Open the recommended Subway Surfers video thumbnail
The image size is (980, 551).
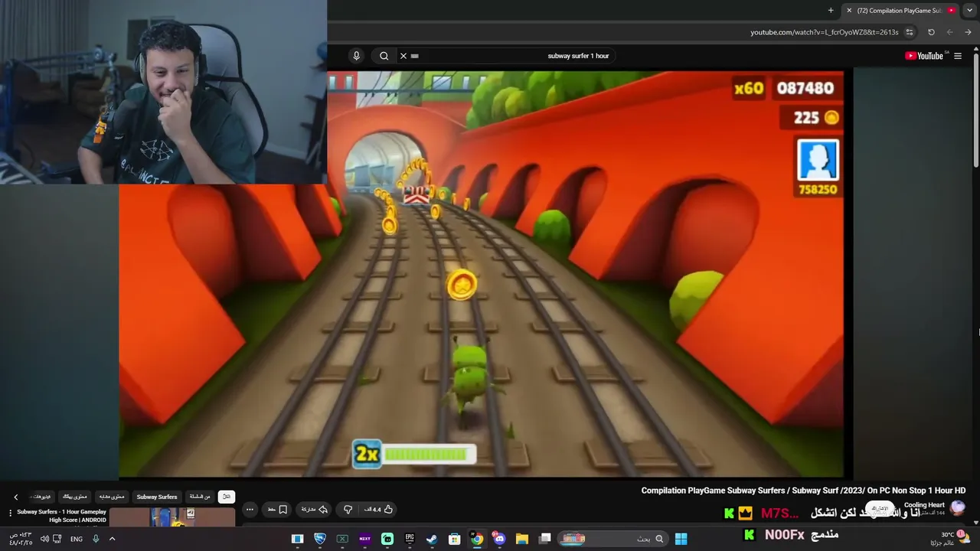172,517
